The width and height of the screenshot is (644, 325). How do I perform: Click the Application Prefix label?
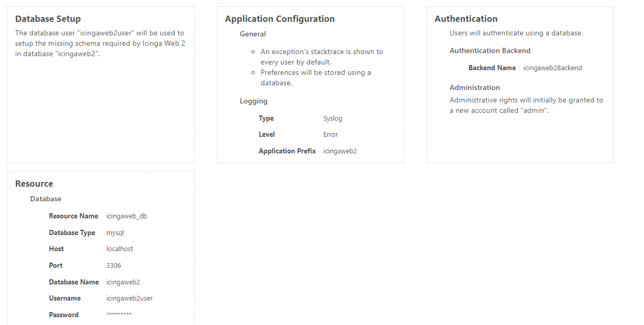287,151
